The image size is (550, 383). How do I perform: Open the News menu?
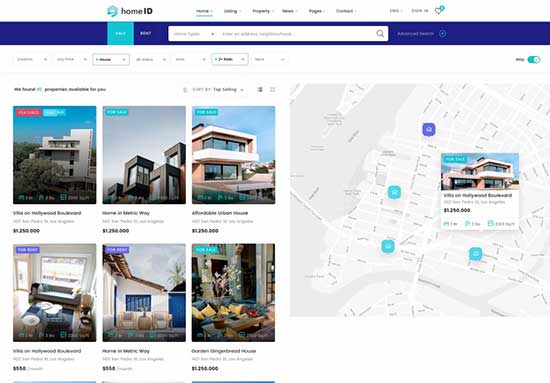tap(290, 11)
